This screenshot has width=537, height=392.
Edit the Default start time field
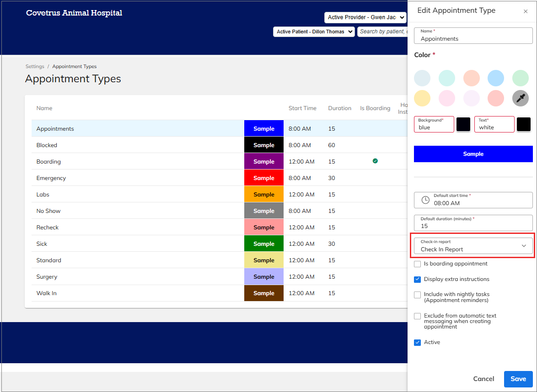tap(473, 200)
